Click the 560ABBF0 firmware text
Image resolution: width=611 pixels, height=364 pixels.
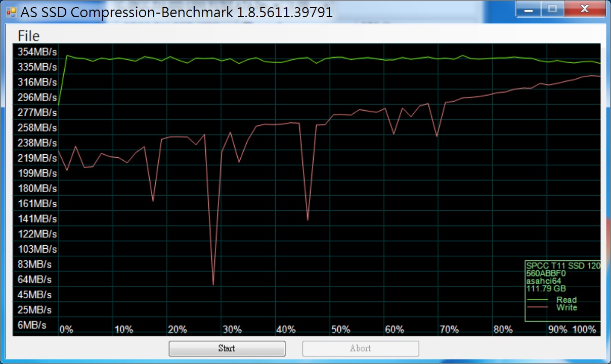click(x=546, y=274)
